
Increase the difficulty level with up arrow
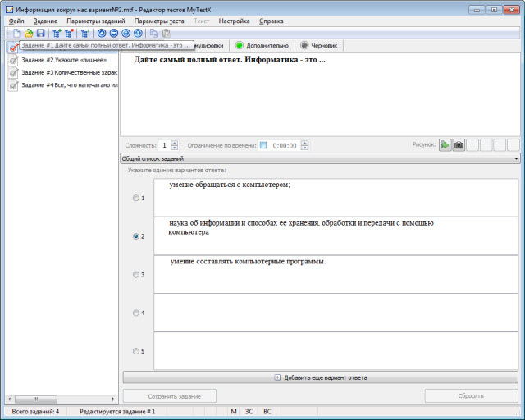point(174,143)
